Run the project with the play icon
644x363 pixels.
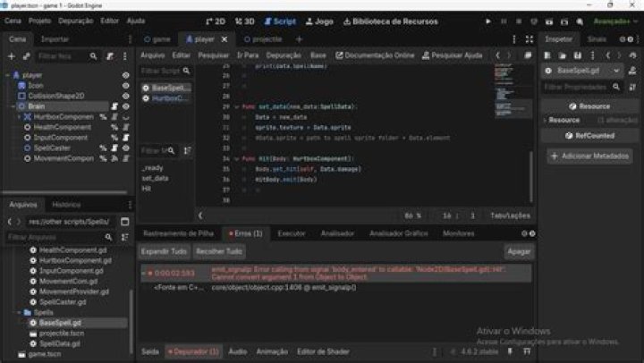point(488,21)
